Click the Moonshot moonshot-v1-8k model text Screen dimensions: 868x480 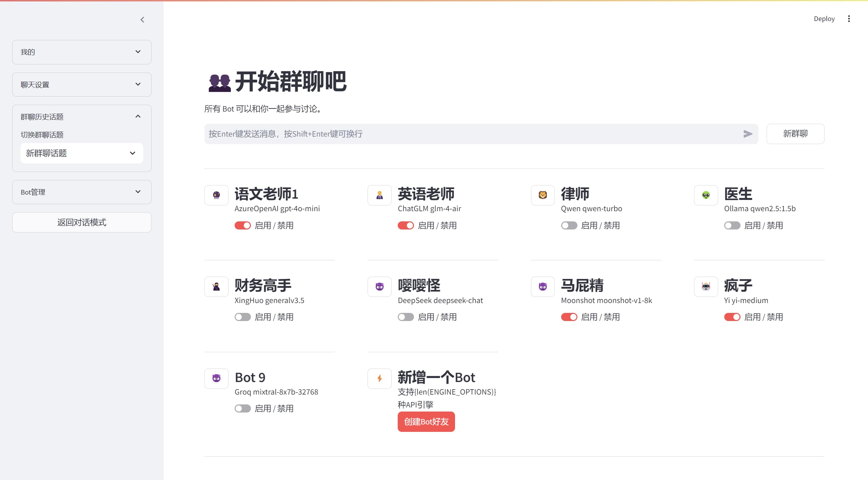pyautogui.click(x=606, y=300)
